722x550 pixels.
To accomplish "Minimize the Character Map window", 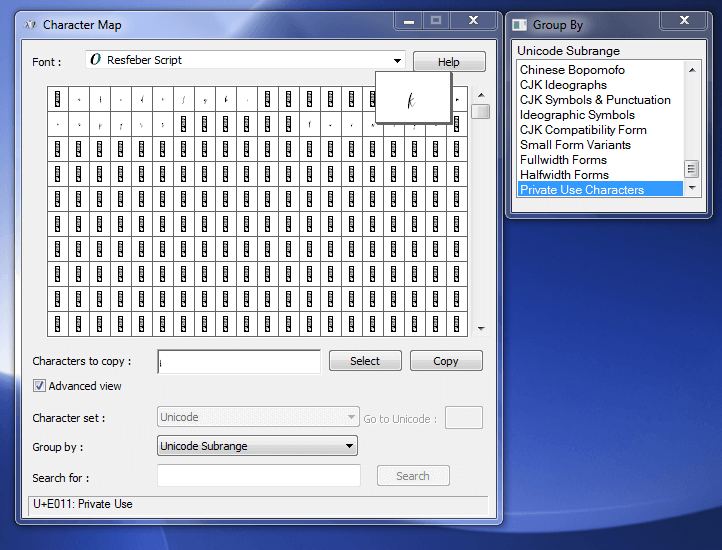I will click(408, 21).
